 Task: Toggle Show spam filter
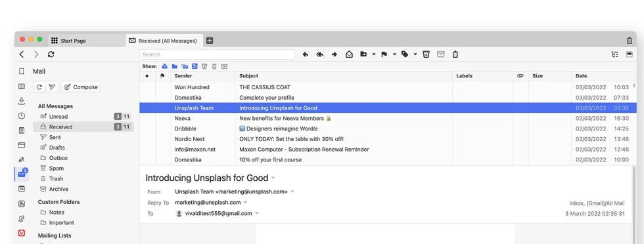(x=204, y=66)
